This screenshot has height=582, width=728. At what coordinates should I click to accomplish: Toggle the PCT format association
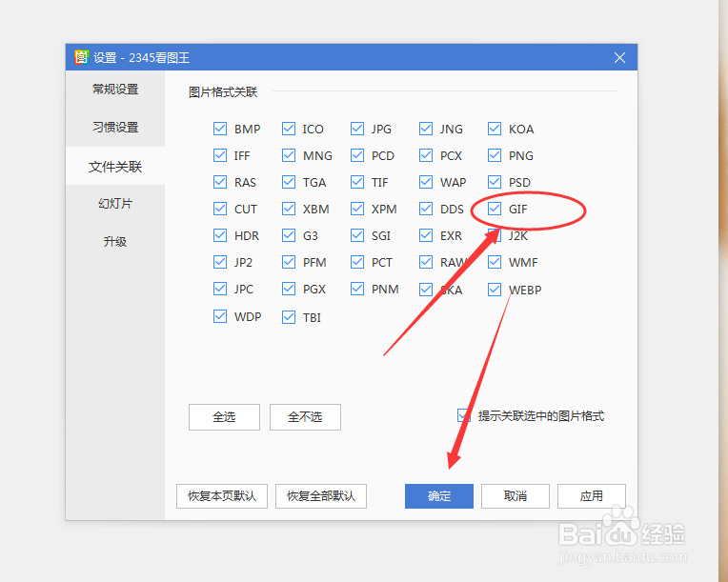(x=357, y=262)
